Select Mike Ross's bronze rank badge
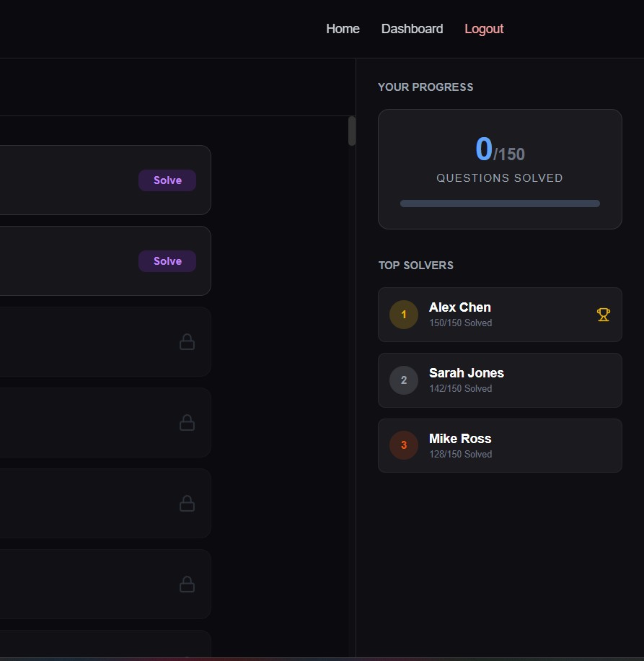Image resolution: width=644 pixels, height=661 pixels. (x=403, y=445)
